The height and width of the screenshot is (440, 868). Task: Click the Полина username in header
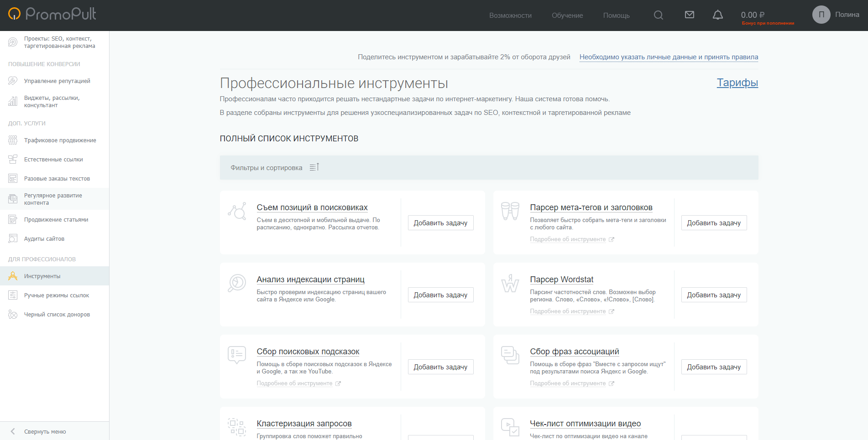(x=847, y=15)
